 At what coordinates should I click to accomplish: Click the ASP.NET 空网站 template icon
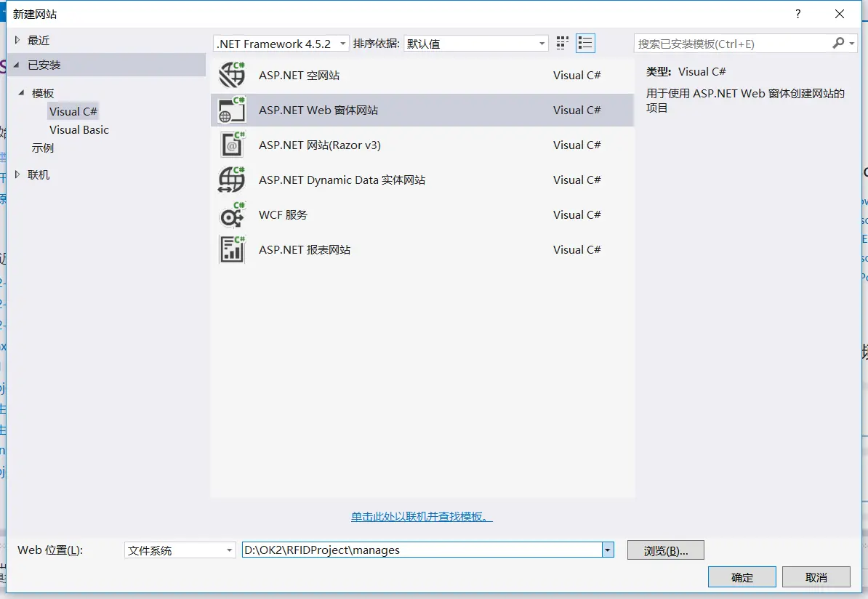232,75
